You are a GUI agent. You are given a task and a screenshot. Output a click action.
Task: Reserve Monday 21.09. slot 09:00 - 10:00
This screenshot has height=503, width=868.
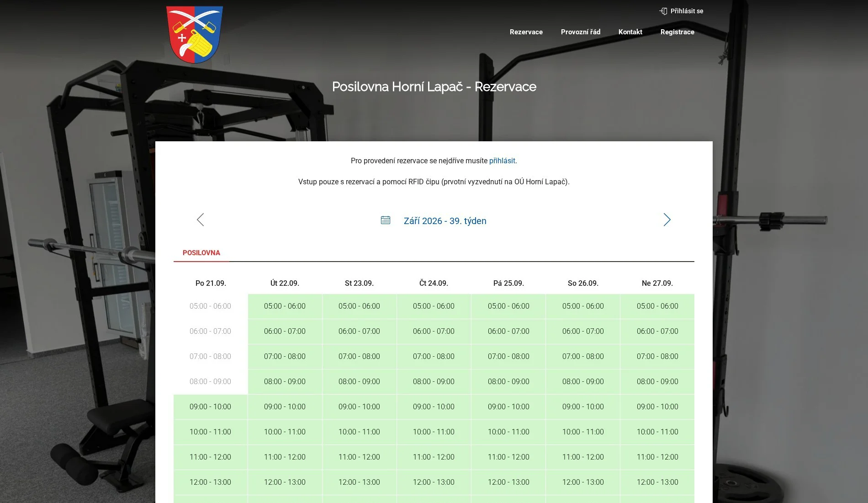click(x=211, y=407)
